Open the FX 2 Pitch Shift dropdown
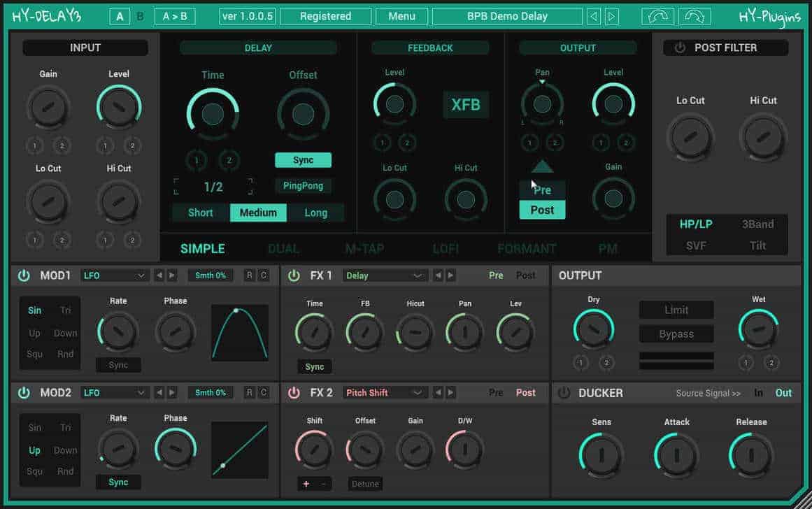 (385, 393)
